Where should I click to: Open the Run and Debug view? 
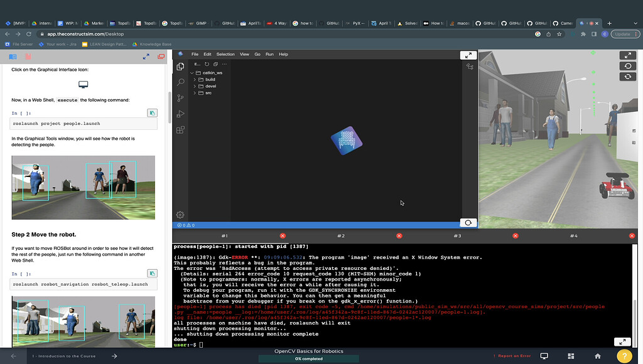(x=180, y=114)
